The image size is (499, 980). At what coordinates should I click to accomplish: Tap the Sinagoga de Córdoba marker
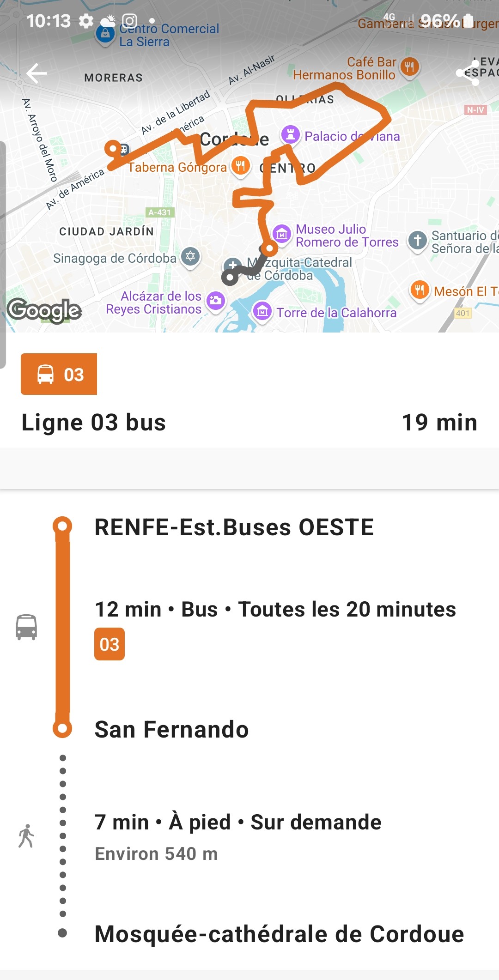tap(190, 257)
